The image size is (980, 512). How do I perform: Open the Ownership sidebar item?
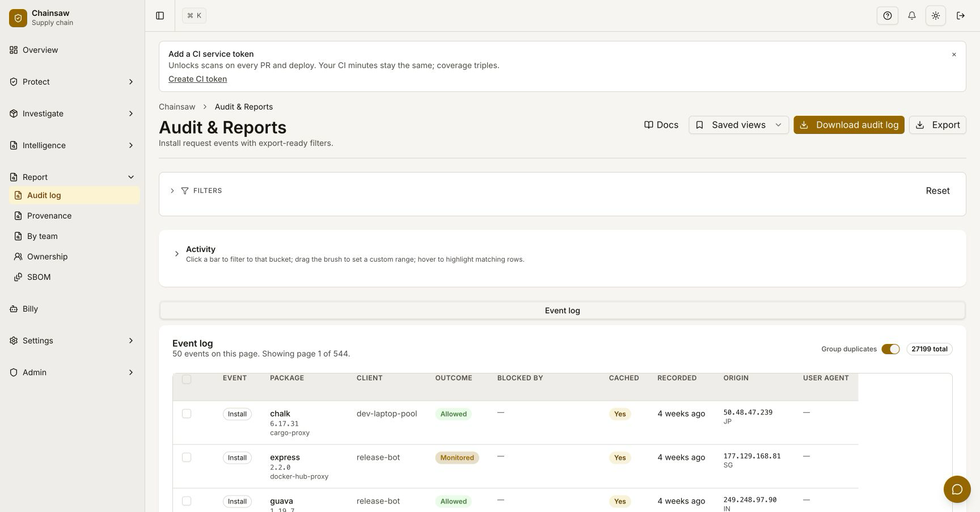tap(74, 257)
